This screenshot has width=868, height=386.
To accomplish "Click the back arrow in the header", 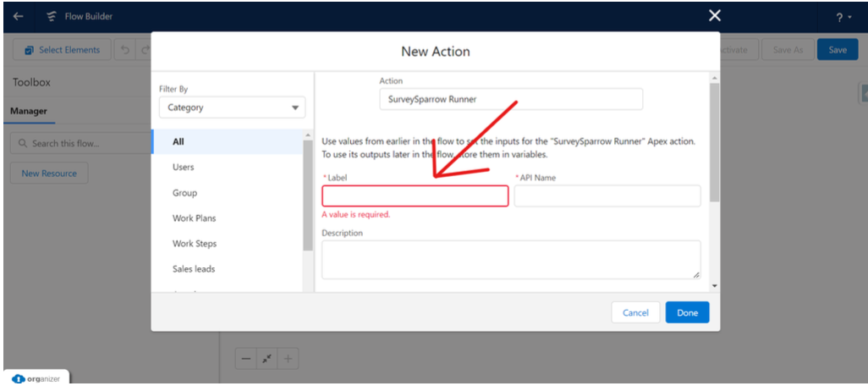I will [18, 16].
